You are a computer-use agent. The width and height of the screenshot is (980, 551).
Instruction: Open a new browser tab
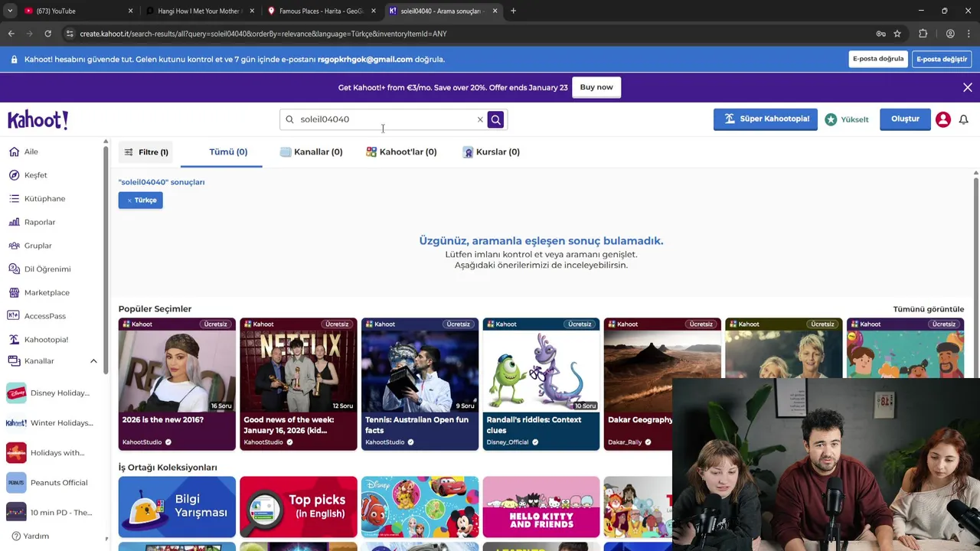coord(513,11)
